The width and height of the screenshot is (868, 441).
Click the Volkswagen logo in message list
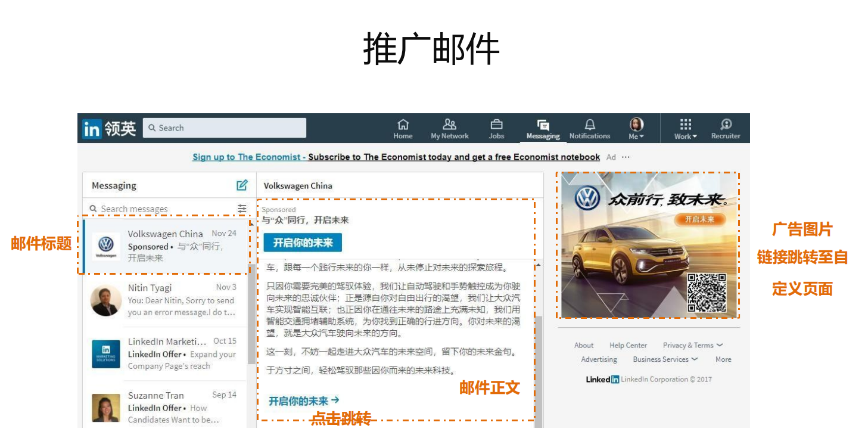coord(106,247)
